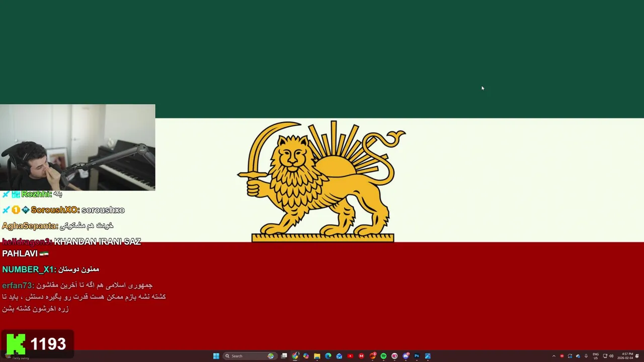
Task: Open the red M app icon in taskbar
Action: tap(361, 356)
